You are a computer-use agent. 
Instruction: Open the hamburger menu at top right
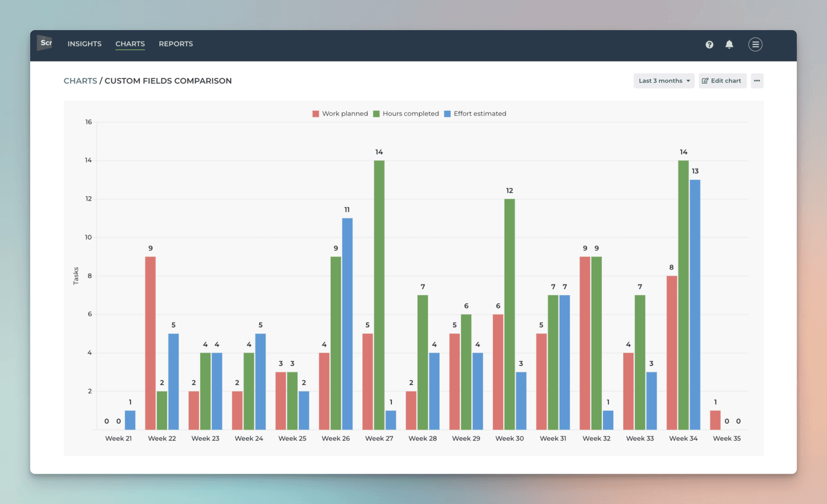tap(755, 44)
